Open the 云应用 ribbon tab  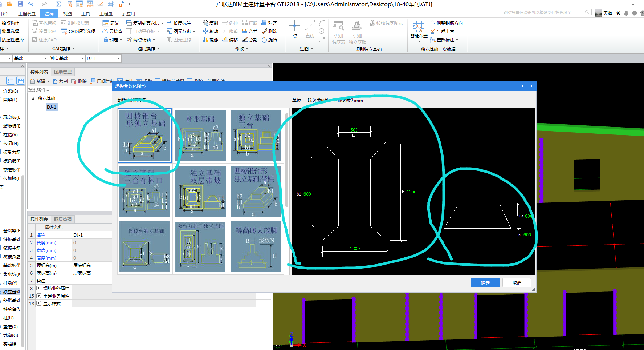click(x=129, y=13)
